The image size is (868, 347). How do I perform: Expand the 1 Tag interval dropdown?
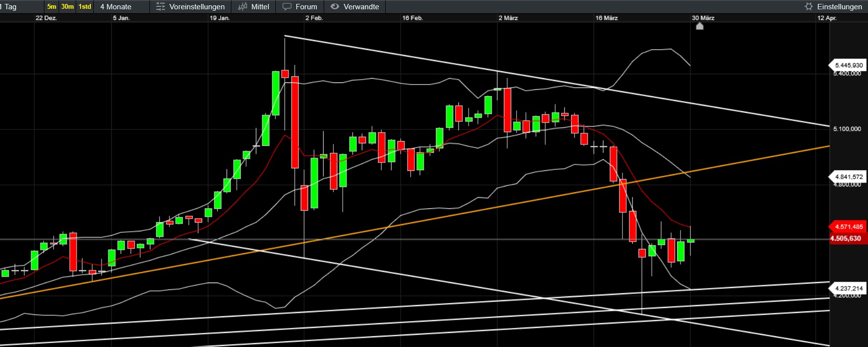(11, 7)
